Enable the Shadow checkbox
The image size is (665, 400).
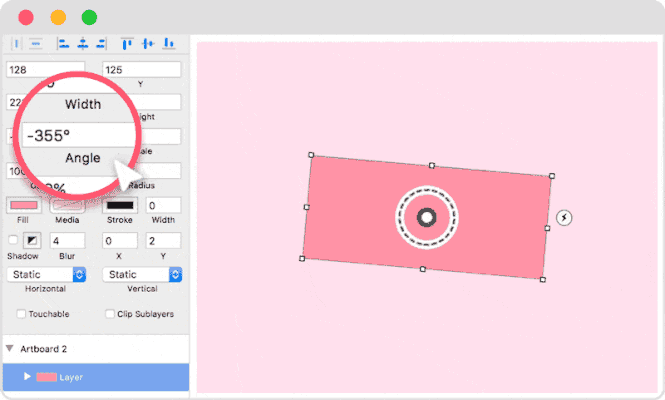coord(13,240)
